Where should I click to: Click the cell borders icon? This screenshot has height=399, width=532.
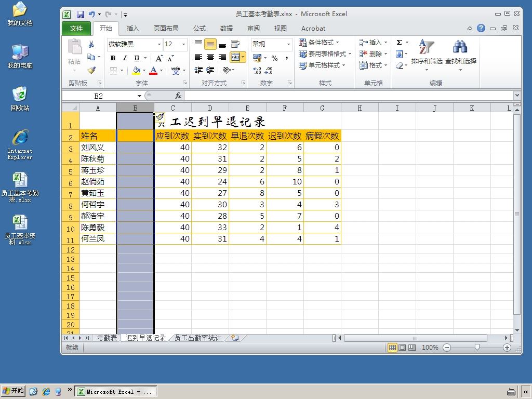[114, 71]
